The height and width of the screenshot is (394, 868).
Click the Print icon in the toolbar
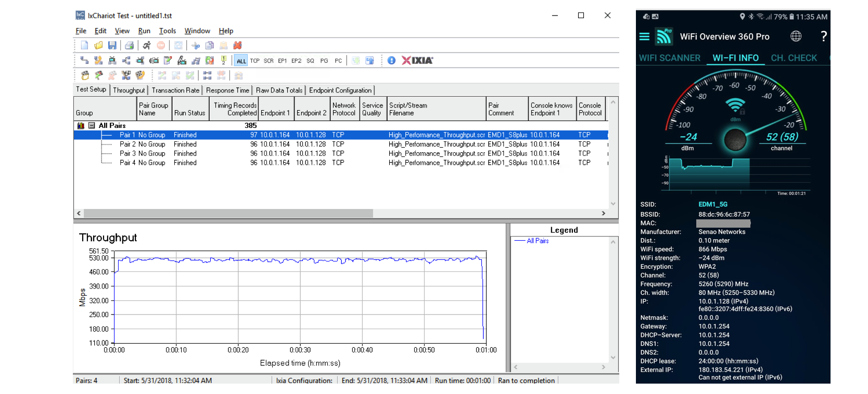tap(130, 46)
